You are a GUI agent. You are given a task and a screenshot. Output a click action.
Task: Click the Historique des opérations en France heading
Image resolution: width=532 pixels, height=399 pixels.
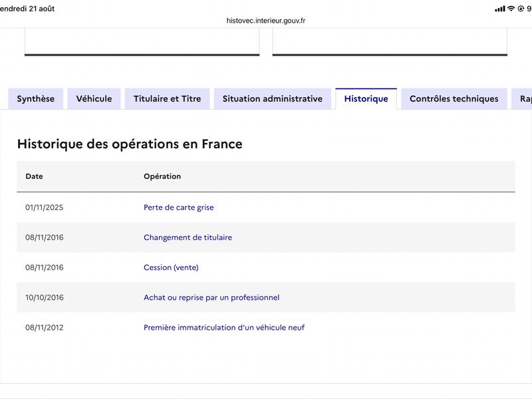[130, 144]
